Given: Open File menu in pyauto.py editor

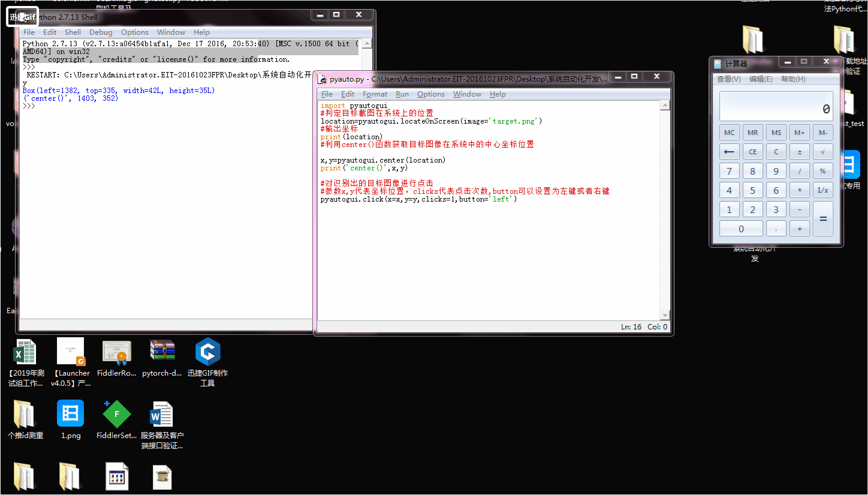Looking at the screenshot, I should coord(327,94).
